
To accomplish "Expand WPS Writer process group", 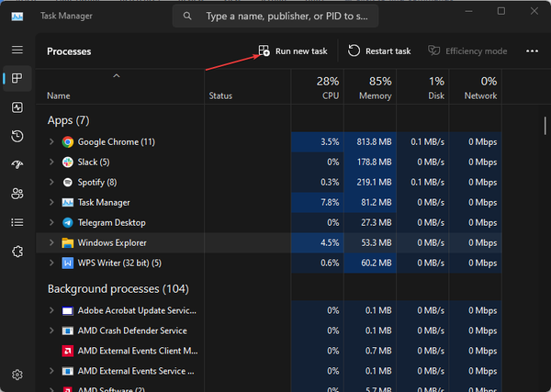I will 51,263.
